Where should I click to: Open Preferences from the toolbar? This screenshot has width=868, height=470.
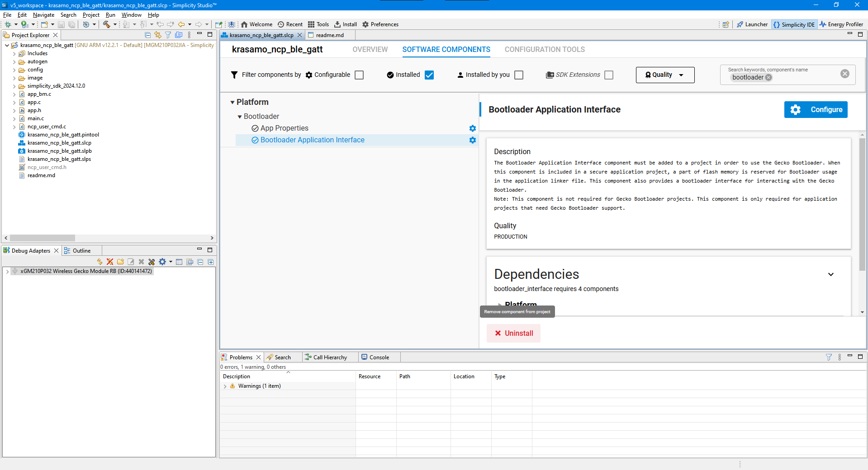coord(380,24)
